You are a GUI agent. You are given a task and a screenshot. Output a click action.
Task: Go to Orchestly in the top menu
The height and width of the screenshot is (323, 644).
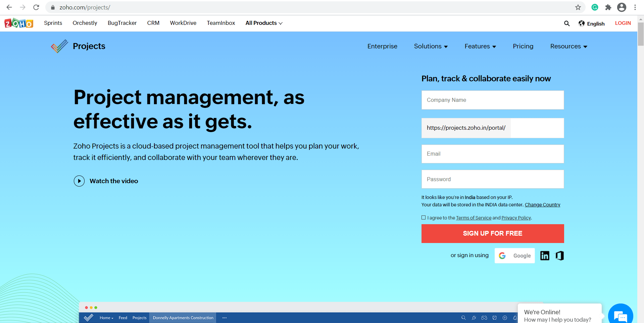tap(85, 23)
